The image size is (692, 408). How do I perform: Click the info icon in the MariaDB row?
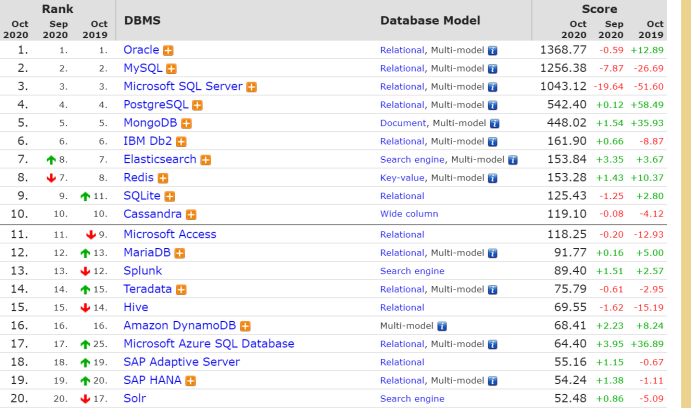pyautogui.click(x=493, y=253)
